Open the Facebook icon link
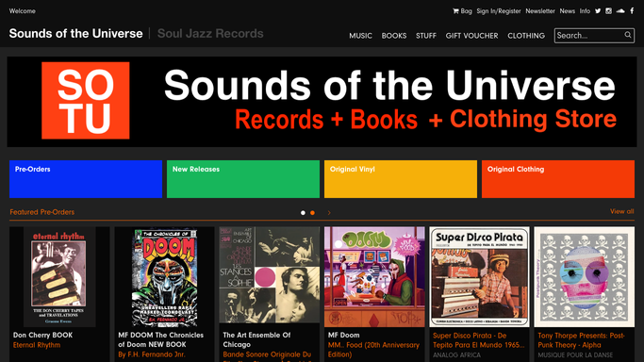The image size is (644, 362). pyautogui.click(x=632, y=11)
